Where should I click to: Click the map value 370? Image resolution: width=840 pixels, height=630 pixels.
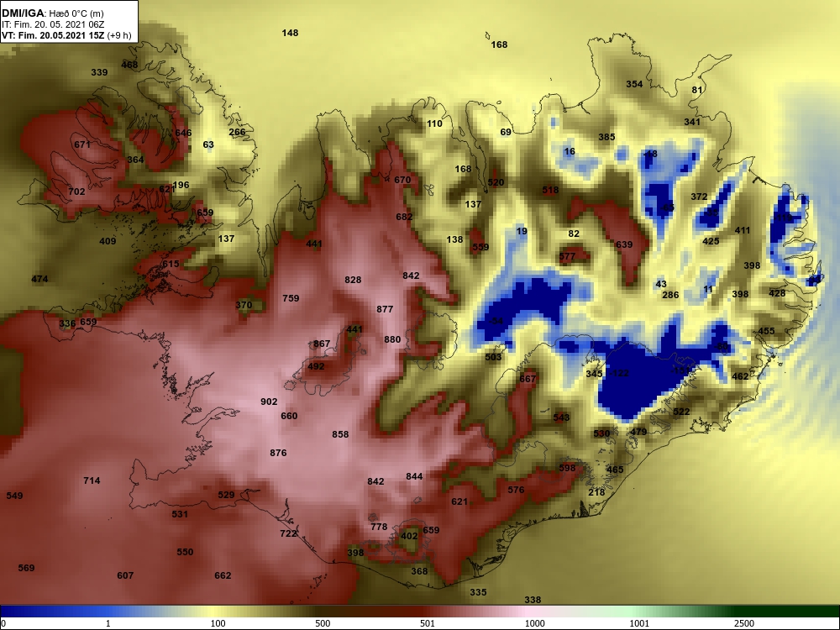point(244,306)
